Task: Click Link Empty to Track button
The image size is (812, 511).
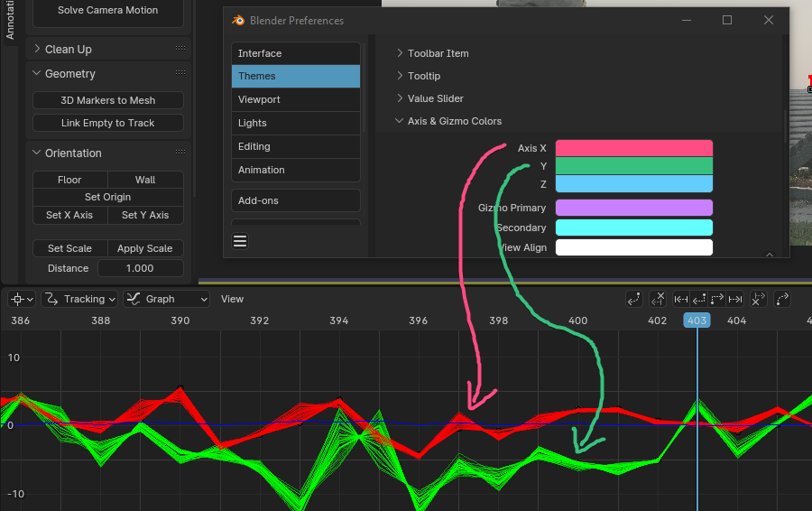Action: click(107, 123)
